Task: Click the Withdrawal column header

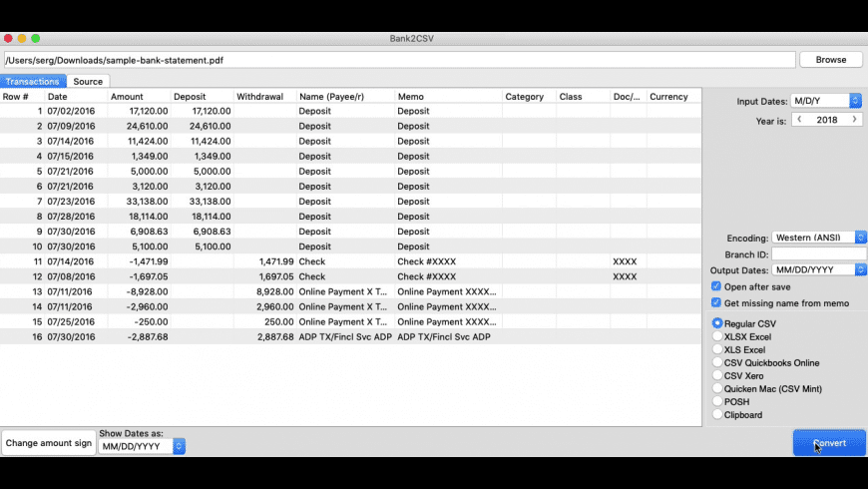Action: [x=265, y=97]
